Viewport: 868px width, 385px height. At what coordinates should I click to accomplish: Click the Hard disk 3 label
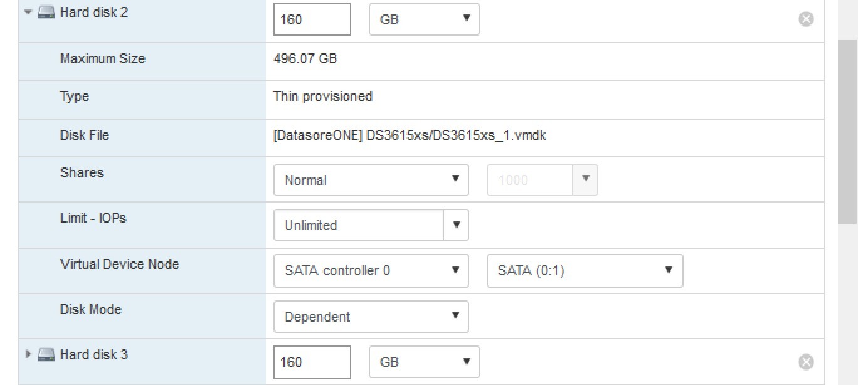point(94,355)
